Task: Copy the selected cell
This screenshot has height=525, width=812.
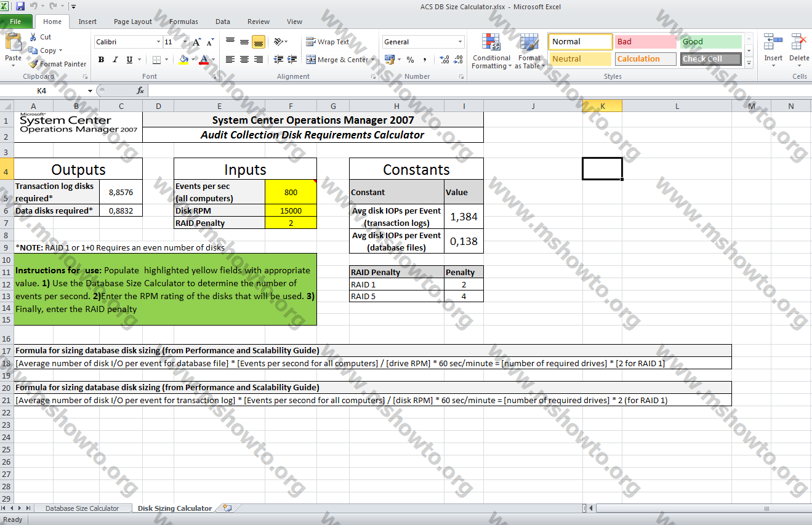Action: click(43, 50)
